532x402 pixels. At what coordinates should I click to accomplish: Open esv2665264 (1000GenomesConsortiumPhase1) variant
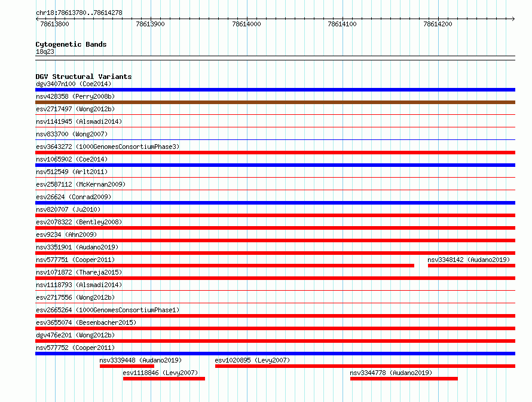(108, 310)
